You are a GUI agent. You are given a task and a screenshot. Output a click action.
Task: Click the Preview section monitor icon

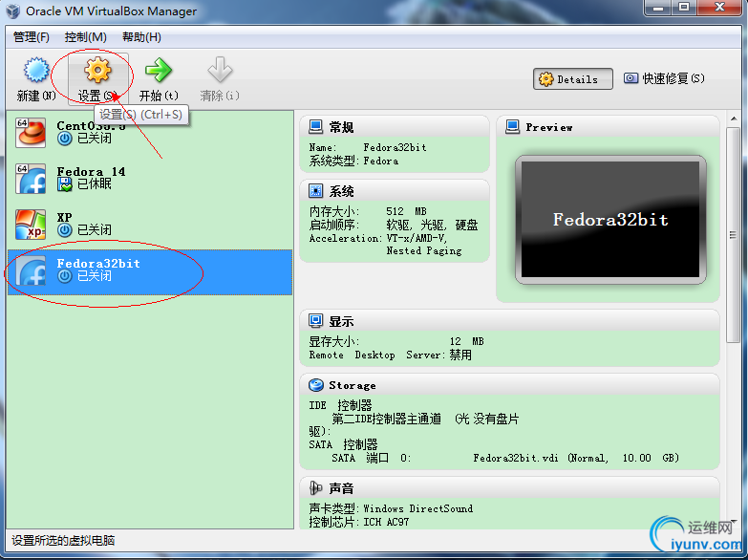[x=512, y=127]
